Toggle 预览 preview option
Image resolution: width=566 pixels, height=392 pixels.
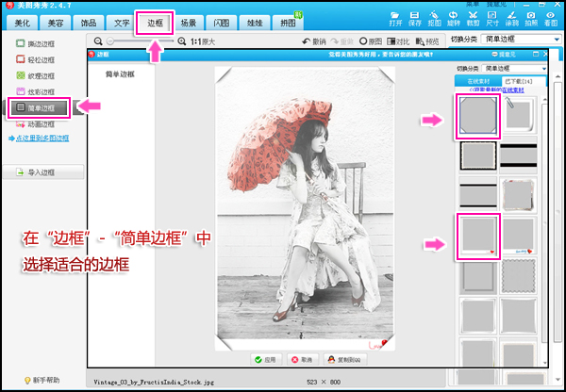[x=427, y=41]
